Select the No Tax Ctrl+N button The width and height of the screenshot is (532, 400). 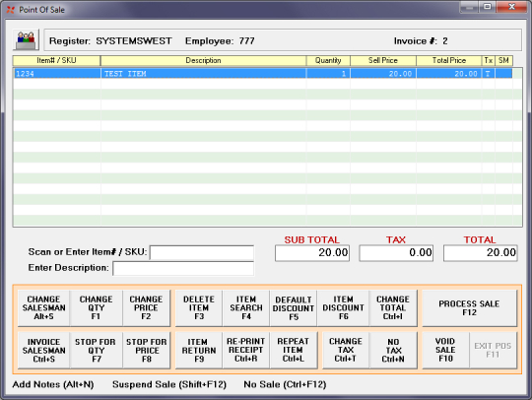(x=393, y=350)
